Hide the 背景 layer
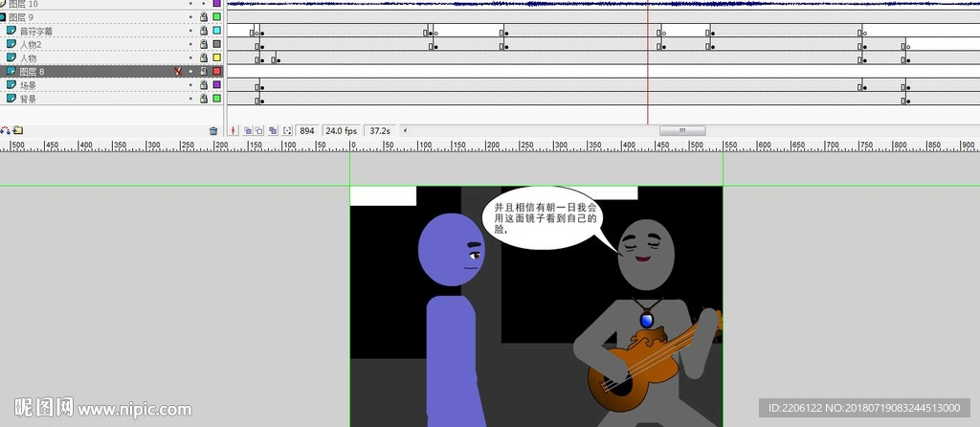The width and height of the screenshot is (980, 427). coord(190,99)
